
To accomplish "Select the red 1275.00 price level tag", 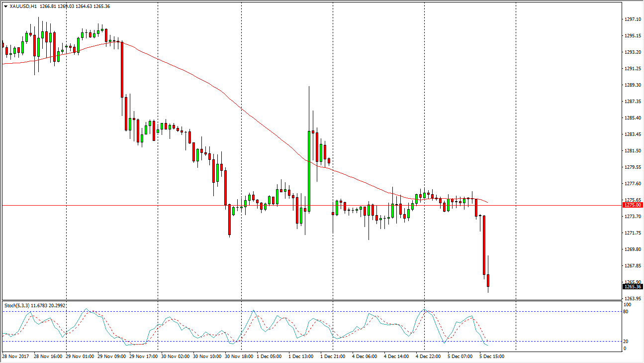I will [x=632, y=205].
